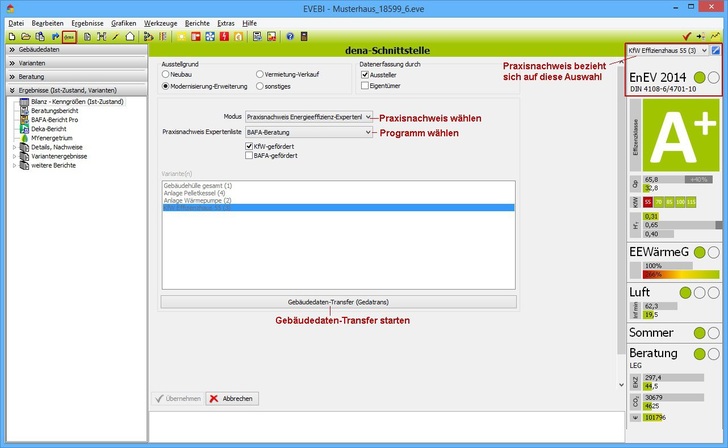Click the line chart icon at top right
The image size is (728, 448).
[714, 36]
